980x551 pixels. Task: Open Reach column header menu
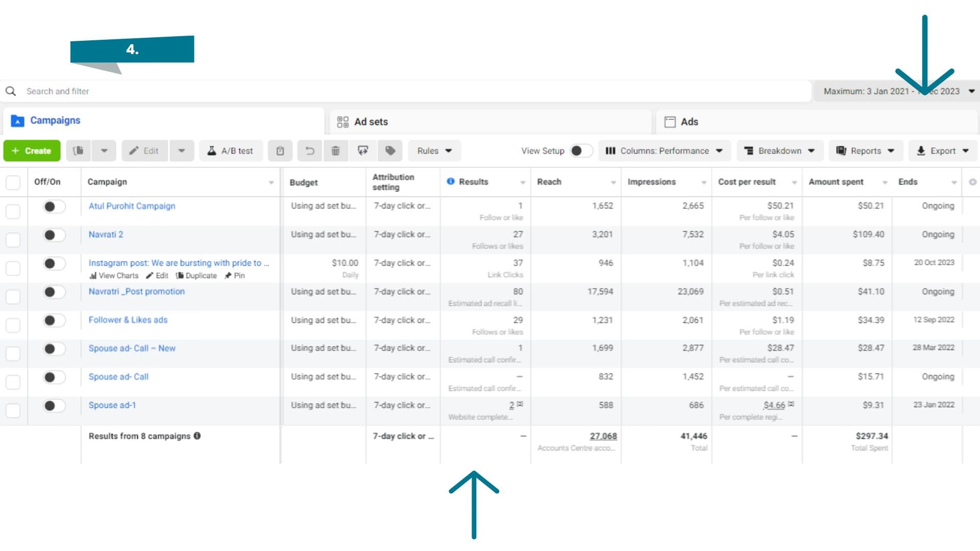613,183
